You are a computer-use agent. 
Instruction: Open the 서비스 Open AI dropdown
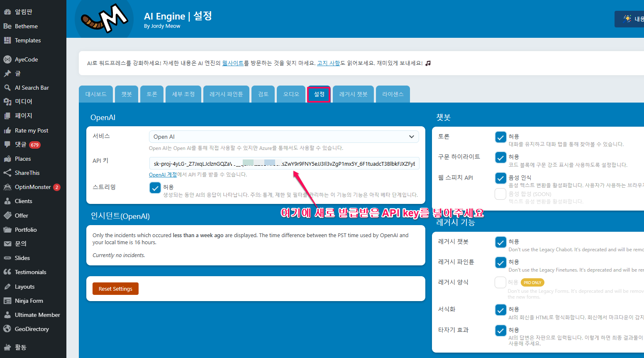click(x=284, y=137)
